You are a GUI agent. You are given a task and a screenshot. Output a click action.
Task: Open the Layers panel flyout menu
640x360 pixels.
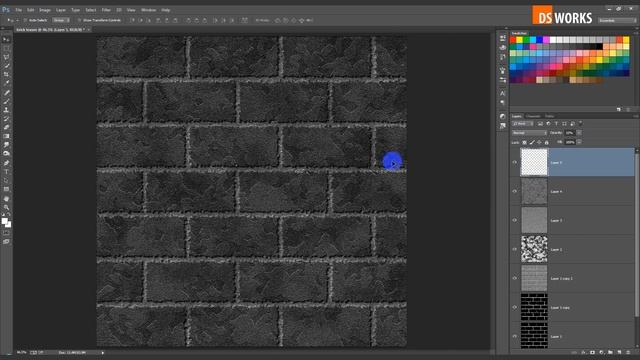coord(636,116)
